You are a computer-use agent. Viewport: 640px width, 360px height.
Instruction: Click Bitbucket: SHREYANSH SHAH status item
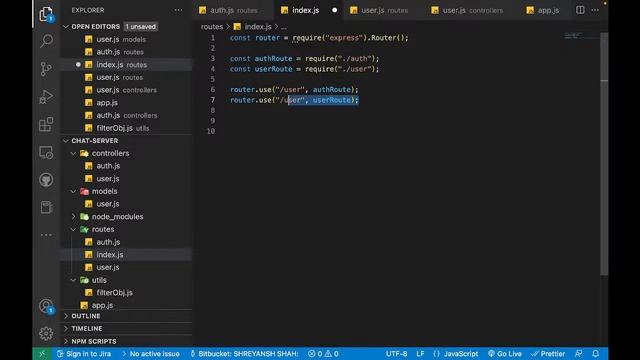244,353
